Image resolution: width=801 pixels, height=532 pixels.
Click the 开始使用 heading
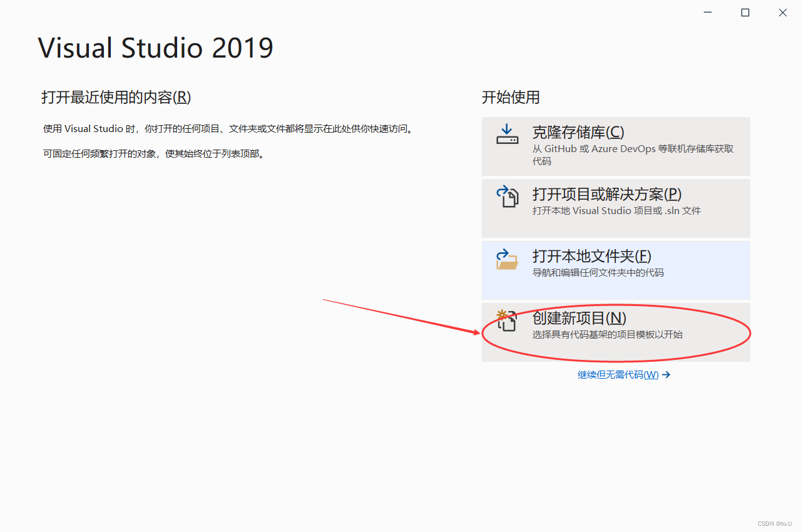(511, 98)
